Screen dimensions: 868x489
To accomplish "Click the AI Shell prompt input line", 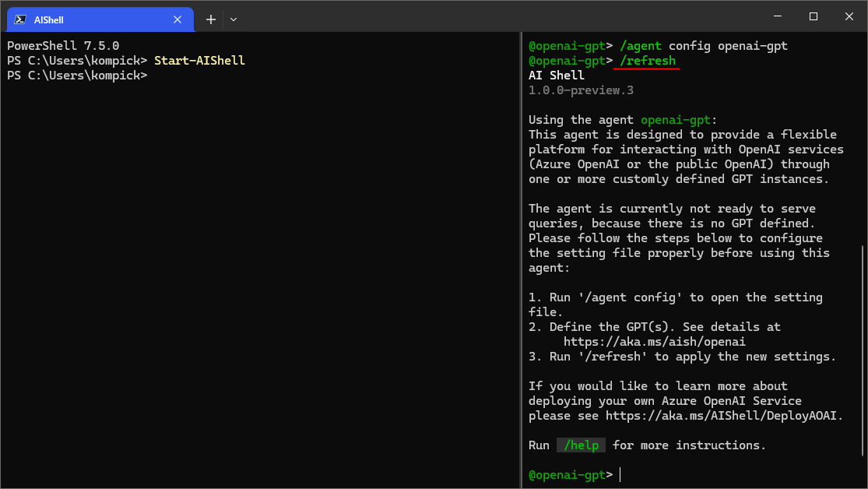I will pyautogui.click(x=692, y=475).
